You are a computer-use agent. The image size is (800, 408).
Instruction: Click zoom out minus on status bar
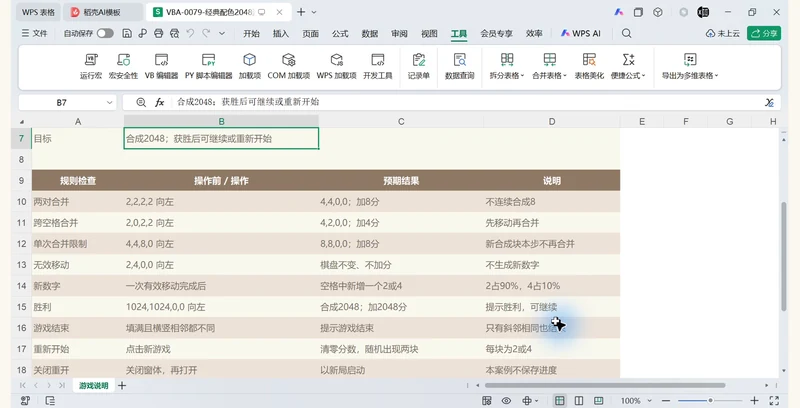666,401
